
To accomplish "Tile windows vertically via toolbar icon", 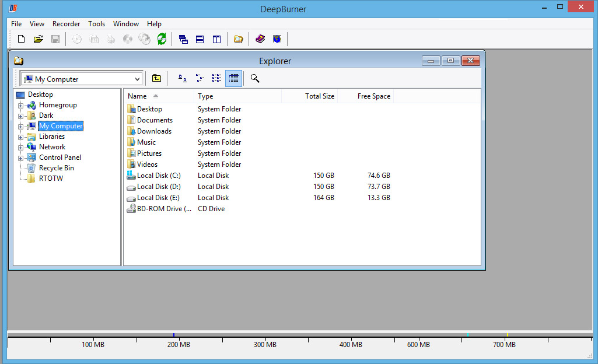I will coord(216,39).
